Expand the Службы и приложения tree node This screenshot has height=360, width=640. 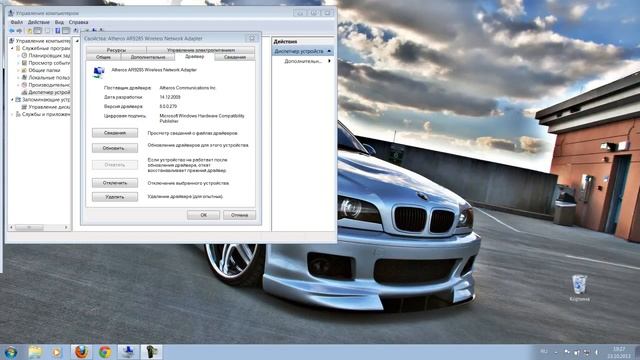point(12,114)
